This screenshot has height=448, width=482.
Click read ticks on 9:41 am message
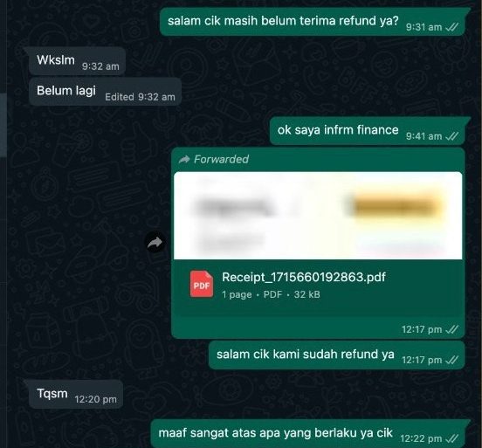pos(452,136)
